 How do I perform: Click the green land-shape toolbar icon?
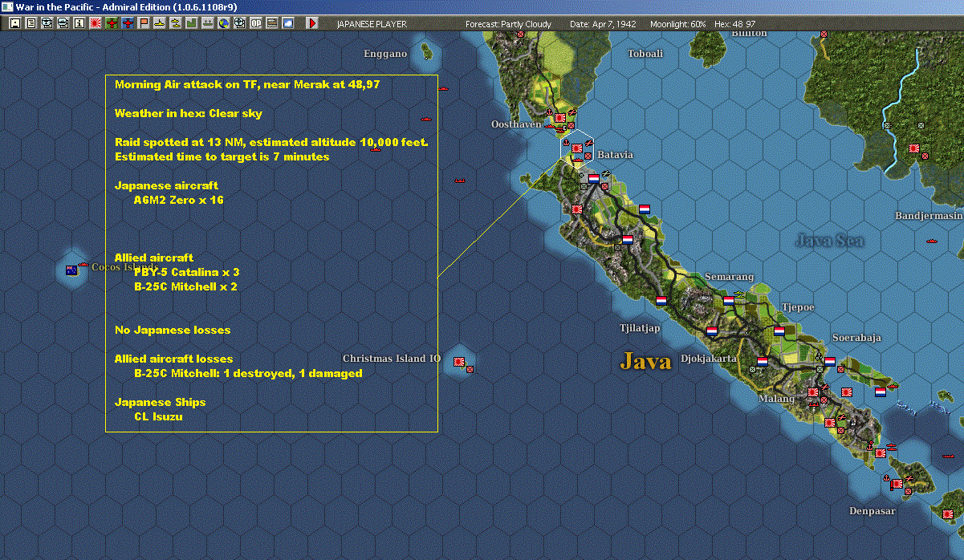pyautogui.click(x=191, y=23)
